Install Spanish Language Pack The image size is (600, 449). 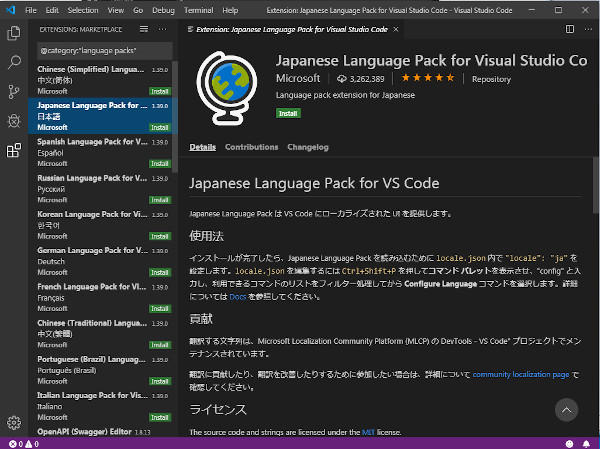pos(160,164)
